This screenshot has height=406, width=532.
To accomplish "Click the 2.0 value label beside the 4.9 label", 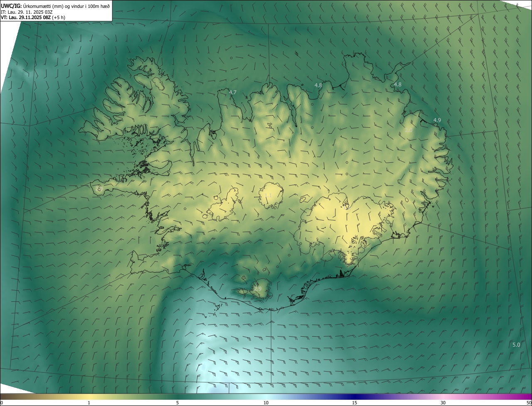I will (409, 130).
